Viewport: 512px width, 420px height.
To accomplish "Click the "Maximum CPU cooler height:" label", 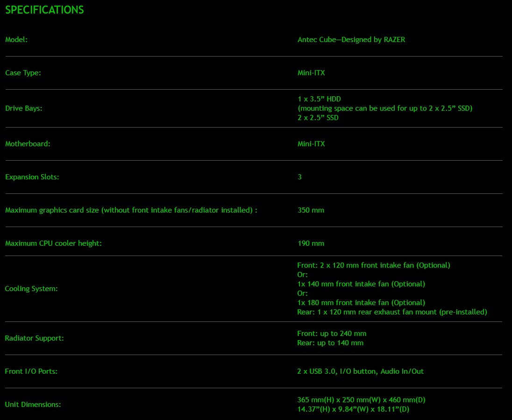I will 53,243.
